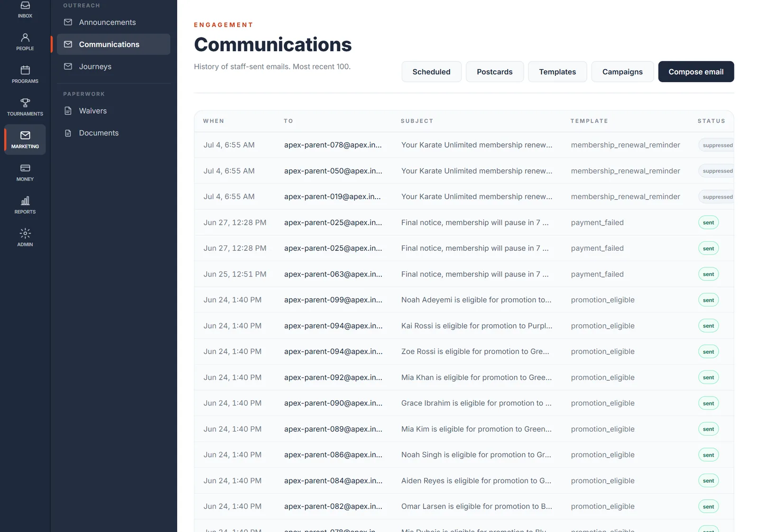Open Zoe Rossi promotion email subject
The height and width of the screenshot is (532, 759).
pyautogui.click(x=475, y=351)
